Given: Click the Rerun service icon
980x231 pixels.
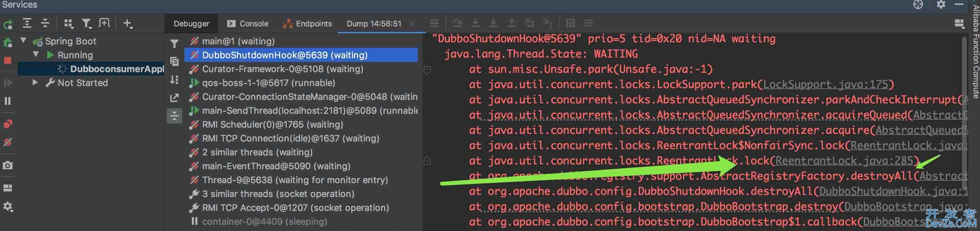Looking at the screenshot, I should [8, 24].
